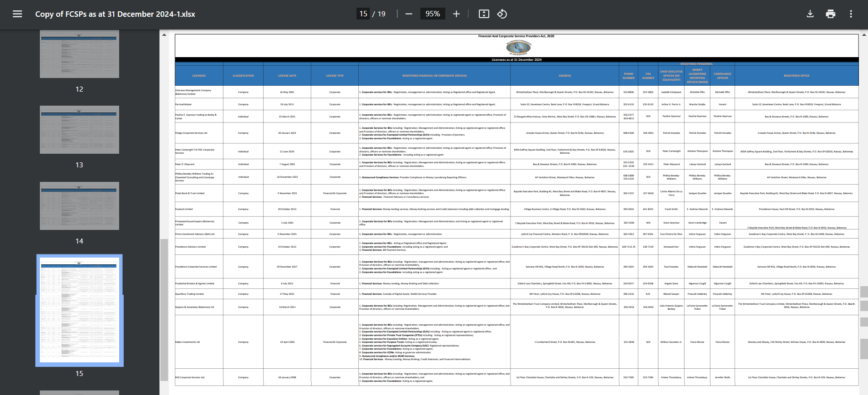Viewport: 868px width, 395px height.
Task: Click the thumbnail sidebar scrollbar handle
Action: point(164,310)
